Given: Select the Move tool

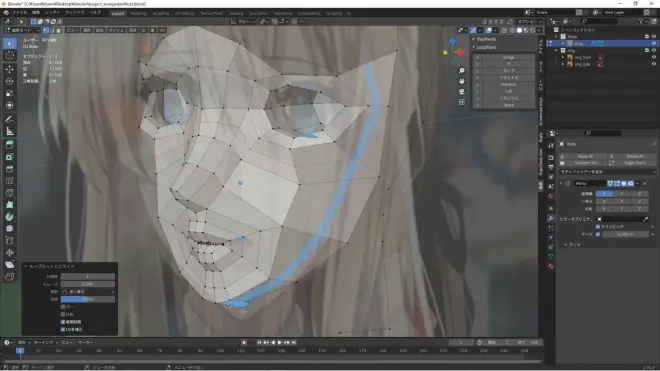Looking at the screenshot, I should click(x=10, y=69).
